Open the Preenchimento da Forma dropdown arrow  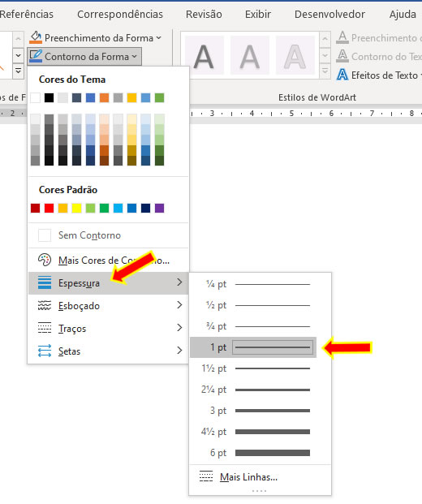point(158,38)
